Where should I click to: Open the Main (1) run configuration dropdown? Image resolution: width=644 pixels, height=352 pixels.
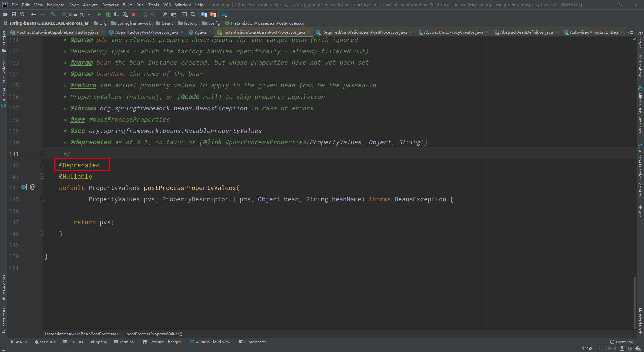pyautogui.click(x=77, y=14)
